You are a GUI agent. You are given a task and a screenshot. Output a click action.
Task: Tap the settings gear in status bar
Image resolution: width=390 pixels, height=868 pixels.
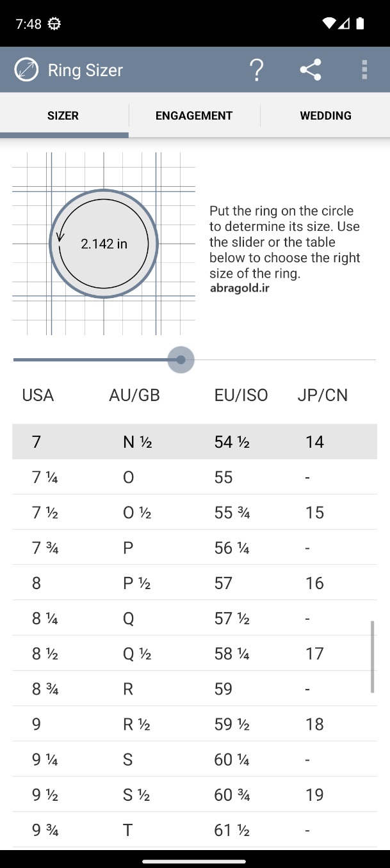(54, 24)
